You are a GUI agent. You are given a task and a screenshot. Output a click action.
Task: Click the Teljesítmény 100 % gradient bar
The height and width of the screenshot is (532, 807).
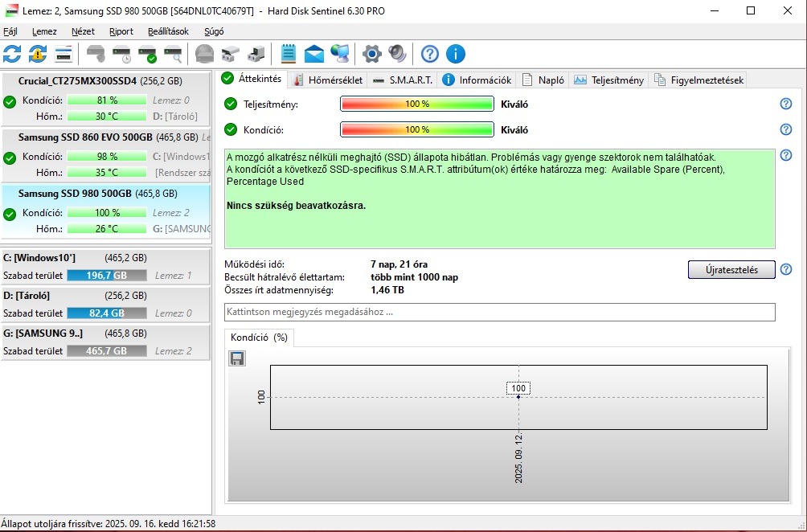(x=417, y=104)
